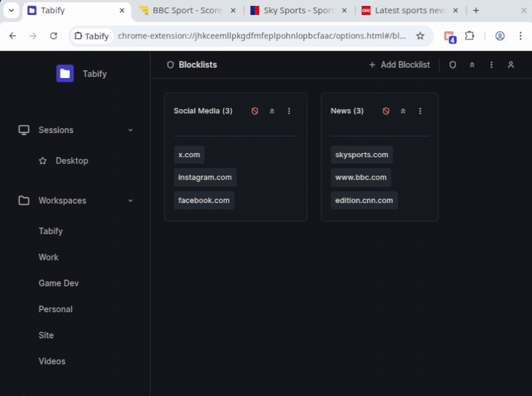The width and height of the screenshot is (532, 396).
Task: Open a new browser tab
Action: [x=476, y=10]
